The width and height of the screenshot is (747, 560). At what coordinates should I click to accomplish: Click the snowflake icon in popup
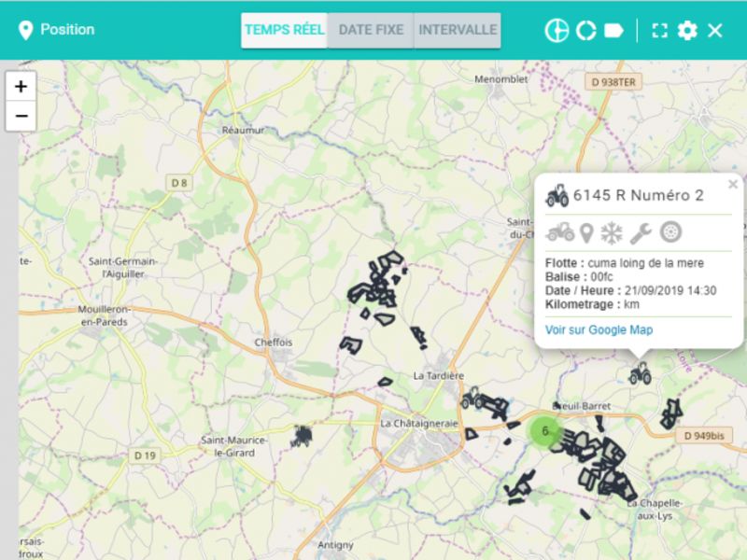tap(612, 233)
